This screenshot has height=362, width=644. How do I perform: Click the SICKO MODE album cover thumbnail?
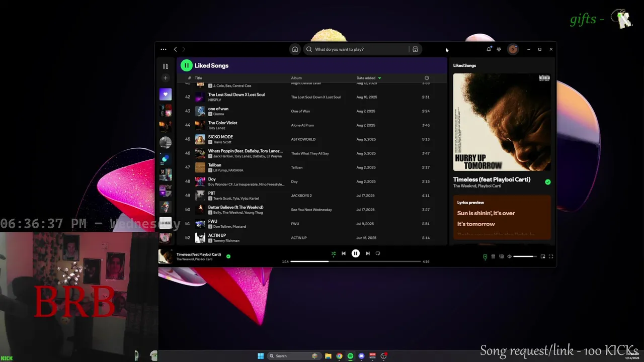click(x=200, y=139)
